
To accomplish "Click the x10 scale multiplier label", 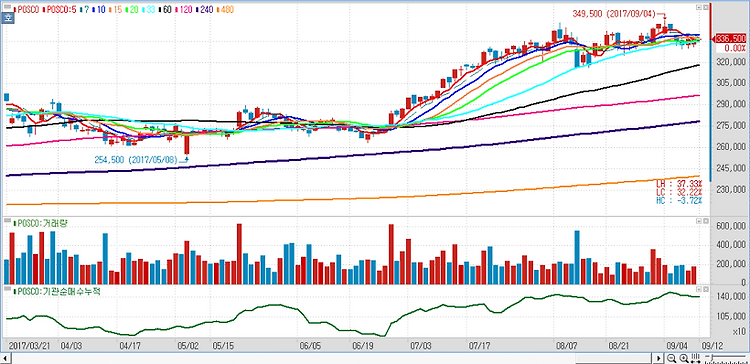I will [x=738, y=331].
